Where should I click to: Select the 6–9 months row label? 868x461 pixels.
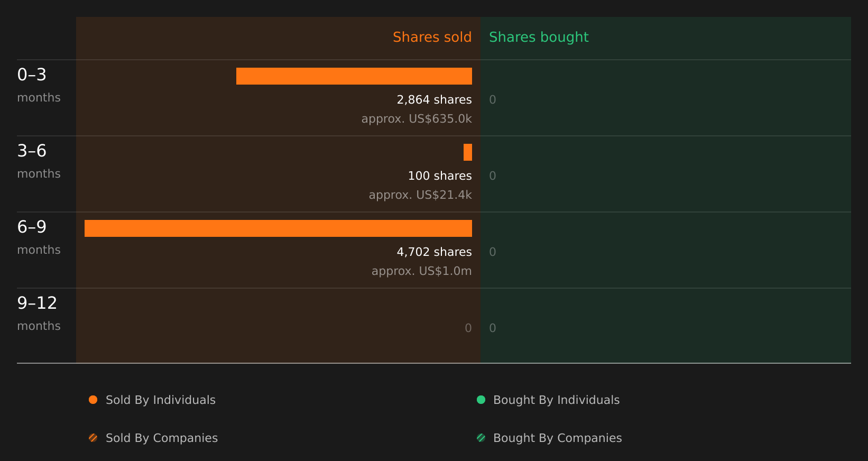coord(39,237)
